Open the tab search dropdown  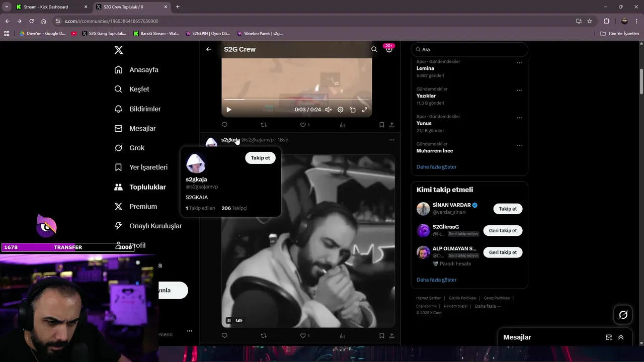pos(7,7)
